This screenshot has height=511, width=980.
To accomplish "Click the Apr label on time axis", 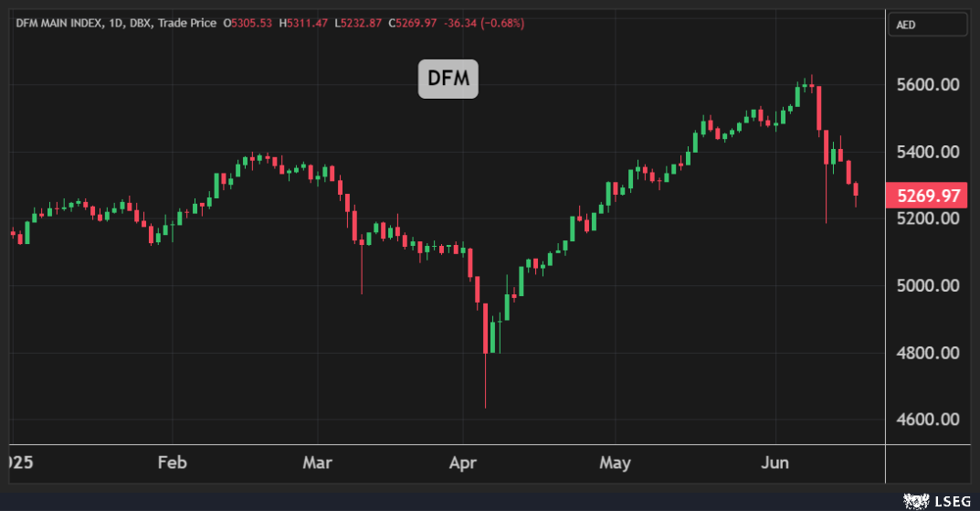I will tap(463, 463).
